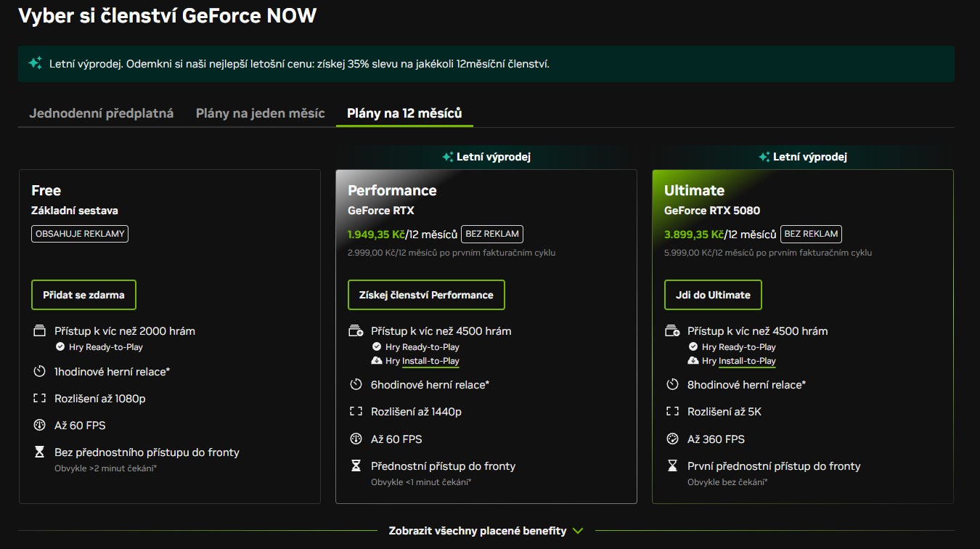Click the 5.999,00 Kč renewal price note
Image resolution: width=980 pixels, height=549 pixels.
coord(768,253)
